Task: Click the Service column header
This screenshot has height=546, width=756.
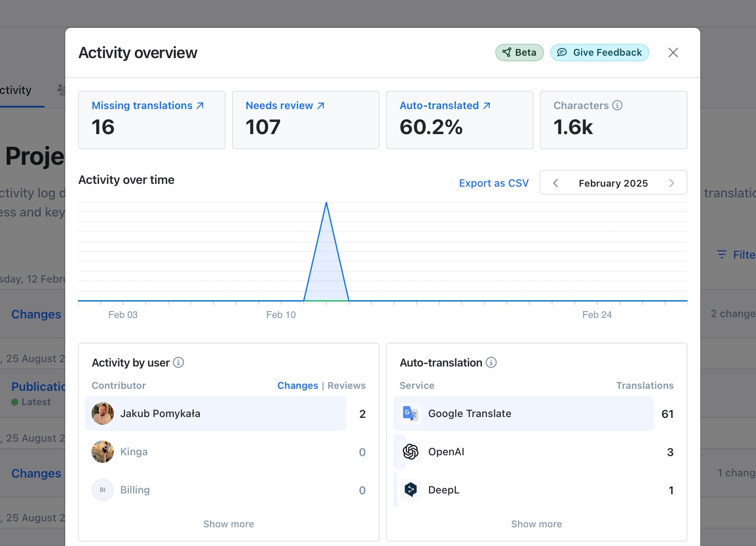Action: tap(417, 386)
